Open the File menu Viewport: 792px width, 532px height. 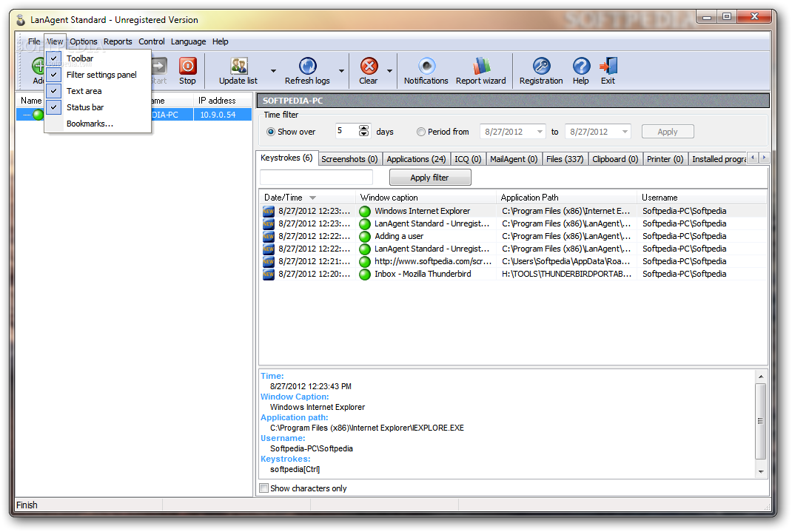pyautogui.click(x=34, y=41)
